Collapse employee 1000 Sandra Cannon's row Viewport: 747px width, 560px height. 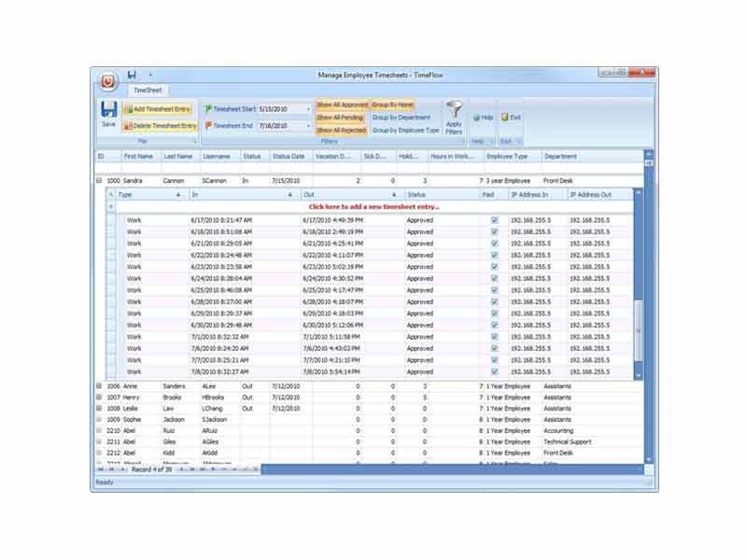pos(99,180)
